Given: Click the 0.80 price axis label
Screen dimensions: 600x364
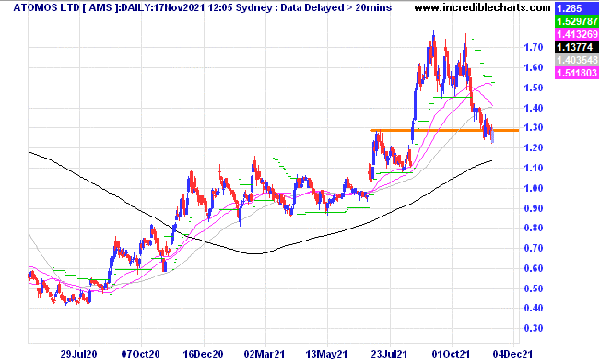Looking at the screenshot, I should [x=534, y=228].
